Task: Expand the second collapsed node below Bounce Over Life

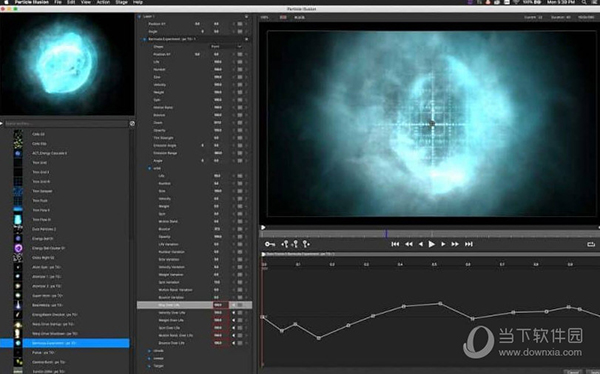Action: 150,358
